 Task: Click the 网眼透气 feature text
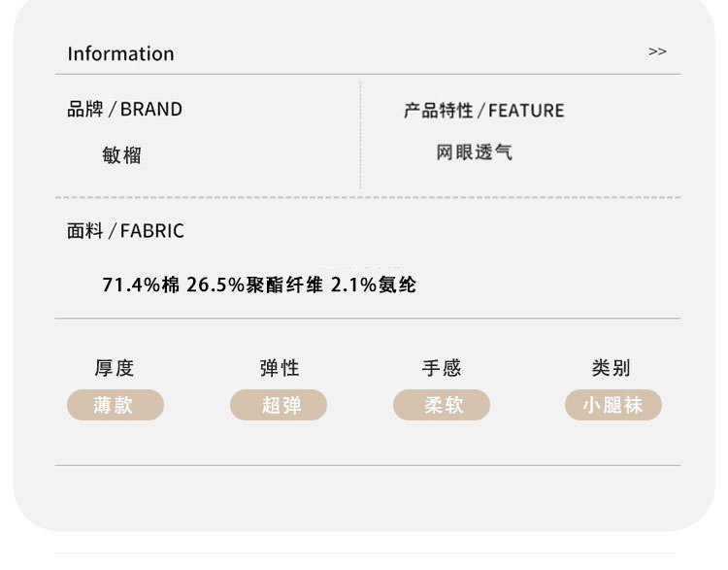point(474,152)
